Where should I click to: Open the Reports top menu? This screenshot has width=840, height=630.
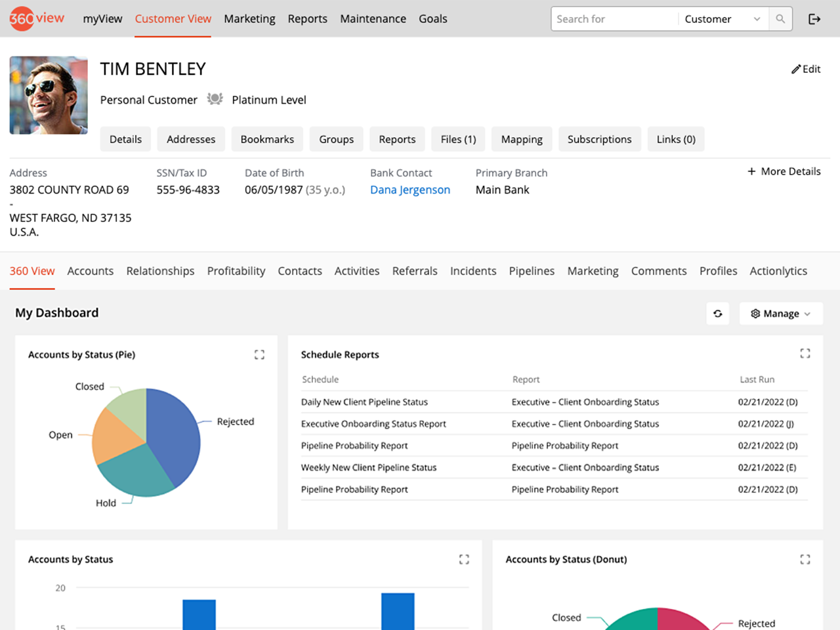point(307,18)
